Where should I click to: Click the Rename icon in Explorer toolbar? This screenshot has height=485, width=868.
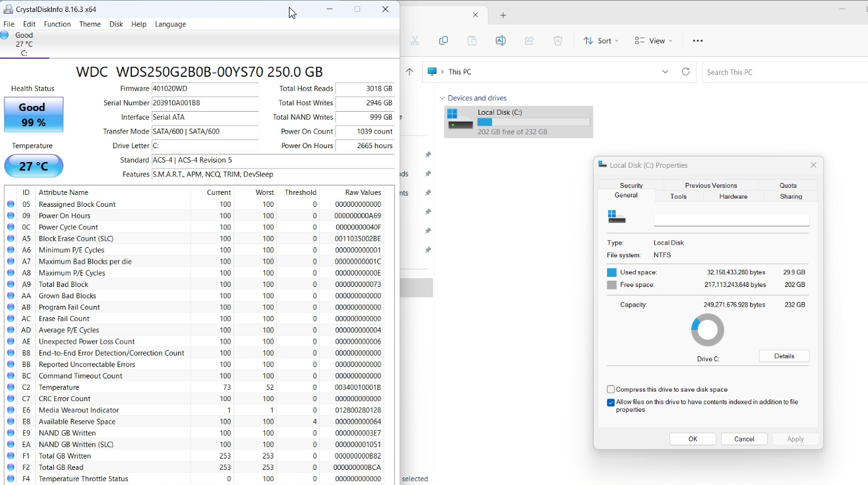(500, 40)
